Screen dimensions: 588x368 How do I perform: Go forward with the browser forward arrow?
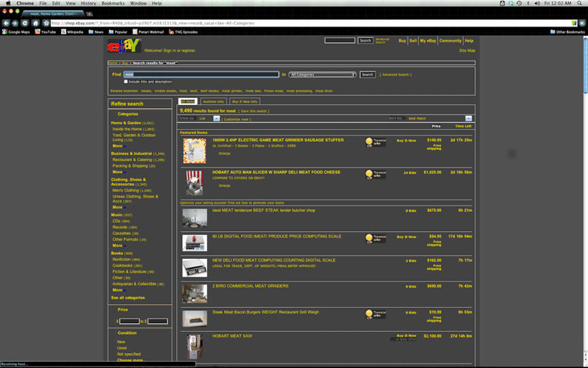tap(15, 23)
